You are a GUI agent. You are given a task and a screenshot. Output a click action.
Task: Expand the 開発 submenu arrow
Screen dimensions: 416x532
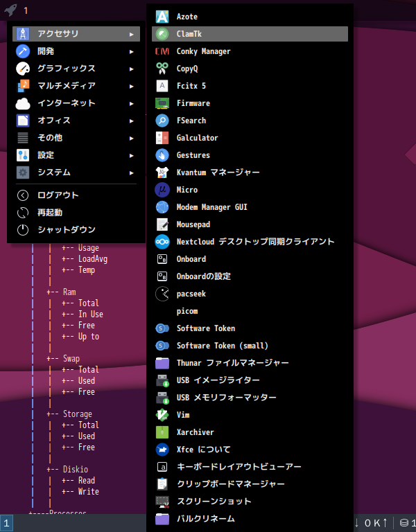[132, 51]
